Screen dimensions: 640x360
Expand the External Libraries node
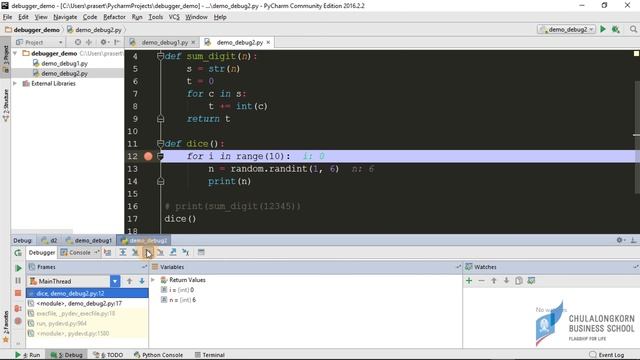(16, 84)
